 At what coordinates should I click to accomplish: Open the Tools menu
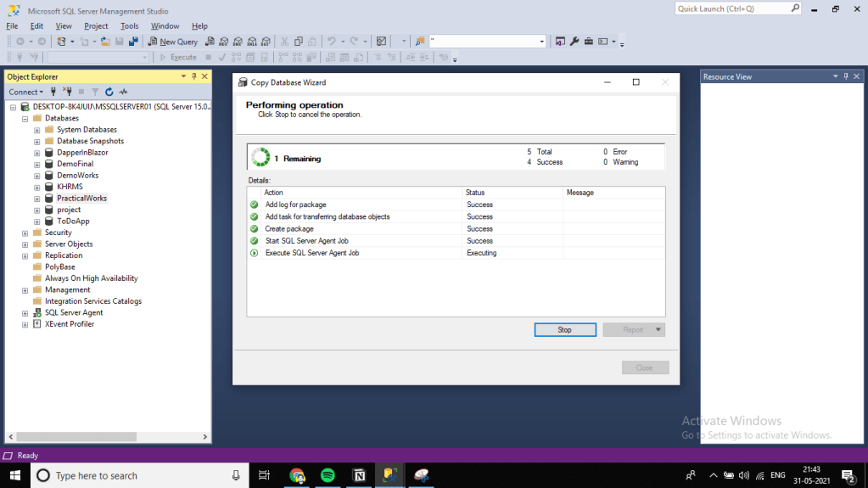(129, 26)
